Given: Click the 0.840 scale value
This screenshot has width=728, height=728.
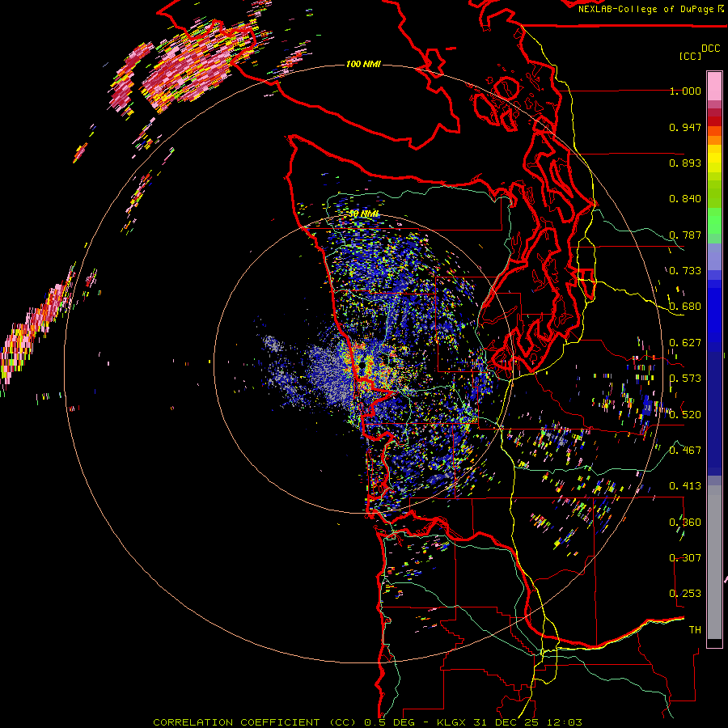Looking at the screenshot, I should [685, 199].
